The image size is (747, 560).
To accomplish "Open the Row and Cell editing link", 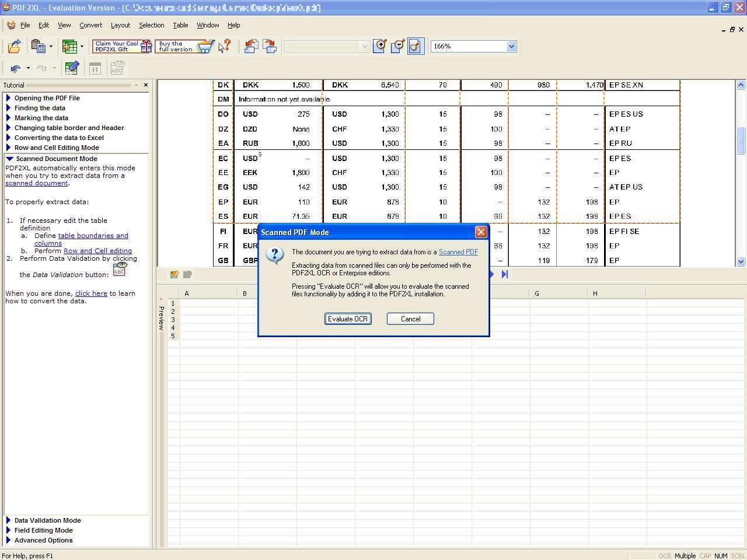I will click(97, 251).
